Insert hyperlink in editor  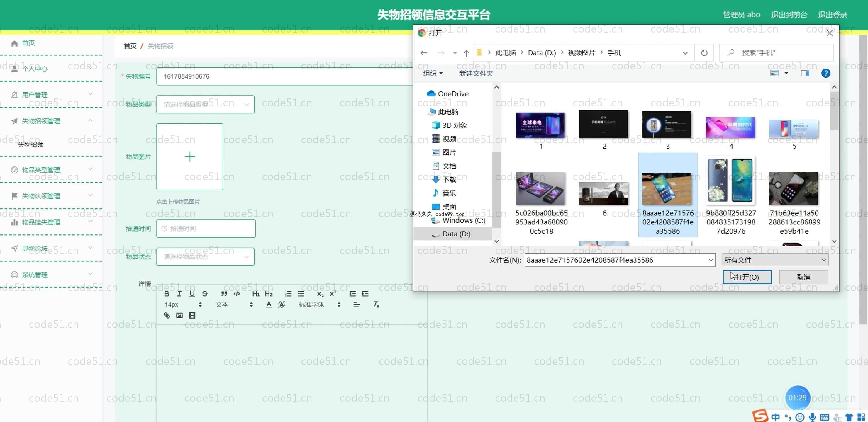167,315
